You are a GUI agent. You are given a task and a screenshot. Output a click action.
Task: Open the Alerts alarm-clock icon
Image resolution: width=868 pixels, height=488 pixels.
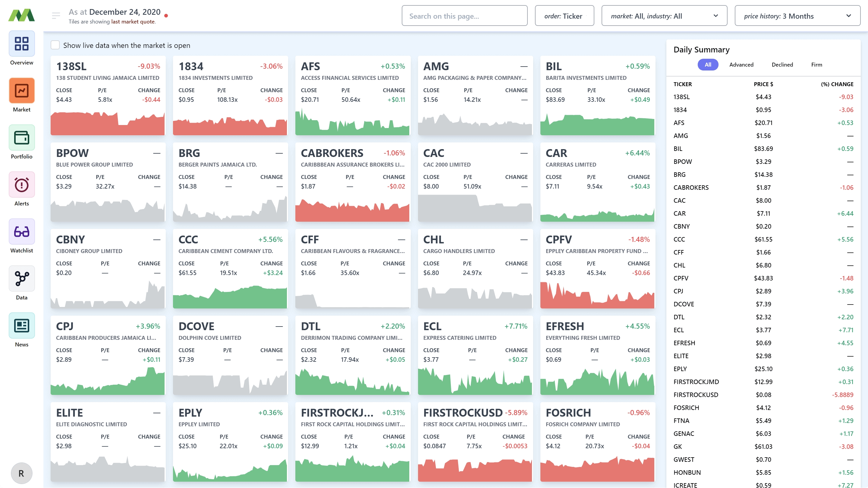click(22, 185)
